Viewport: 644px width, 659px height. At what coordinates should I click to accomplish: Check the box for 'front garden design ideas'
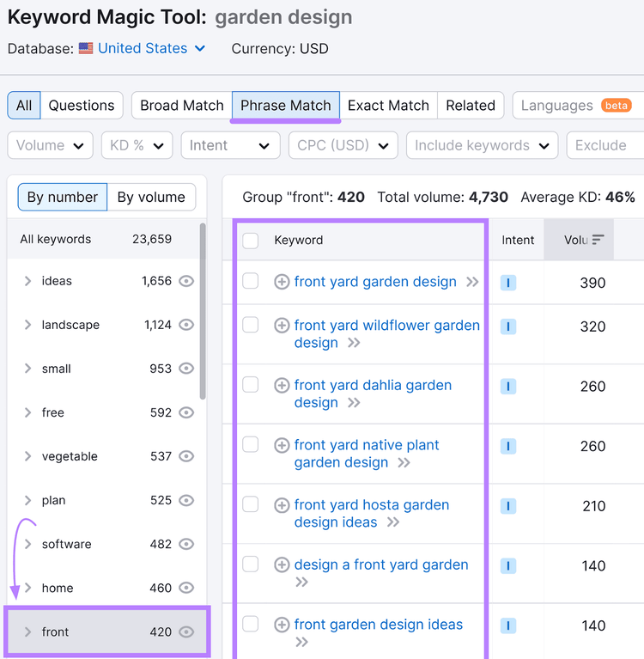pos(251,624)
